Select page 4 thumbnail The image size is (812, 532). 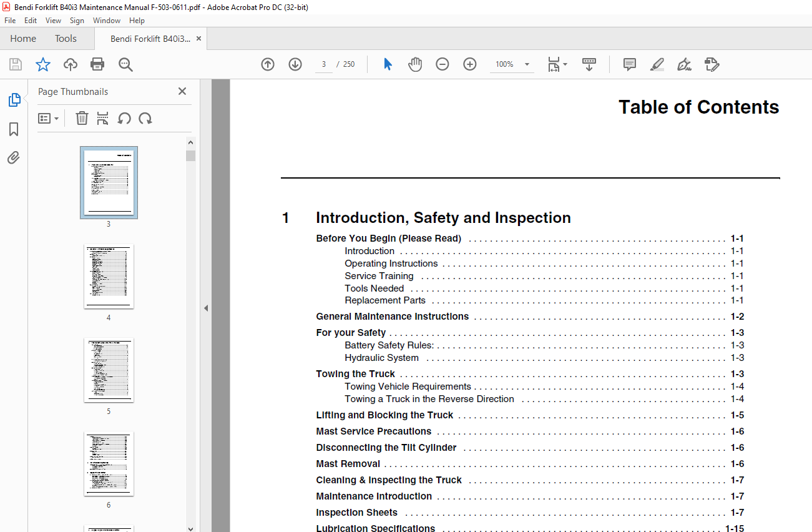[x=109, y=277]
